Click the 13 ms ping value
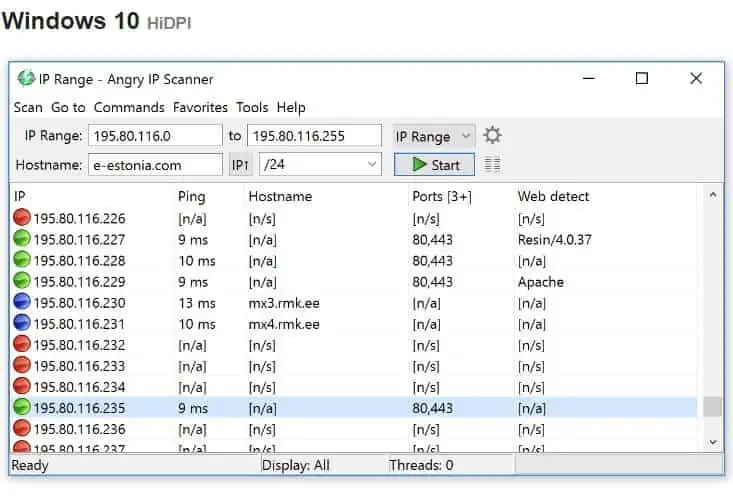 pos(197,303)
